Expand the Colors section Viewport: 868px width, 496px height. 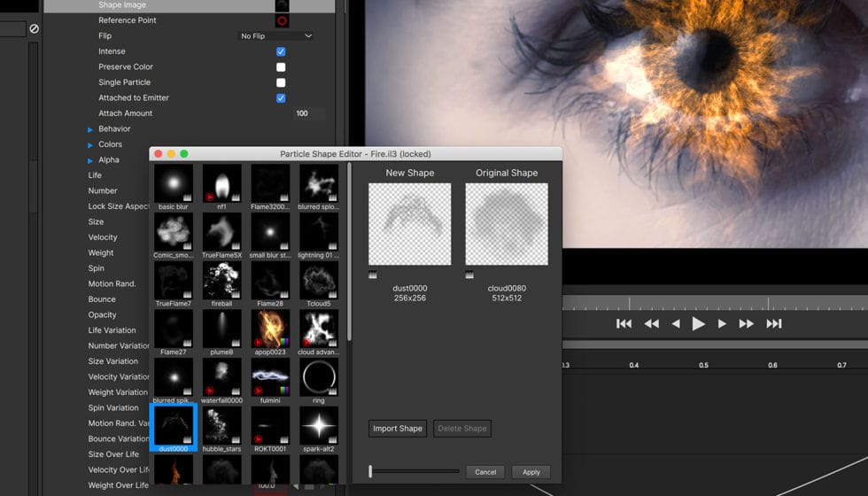coord(90,144)
